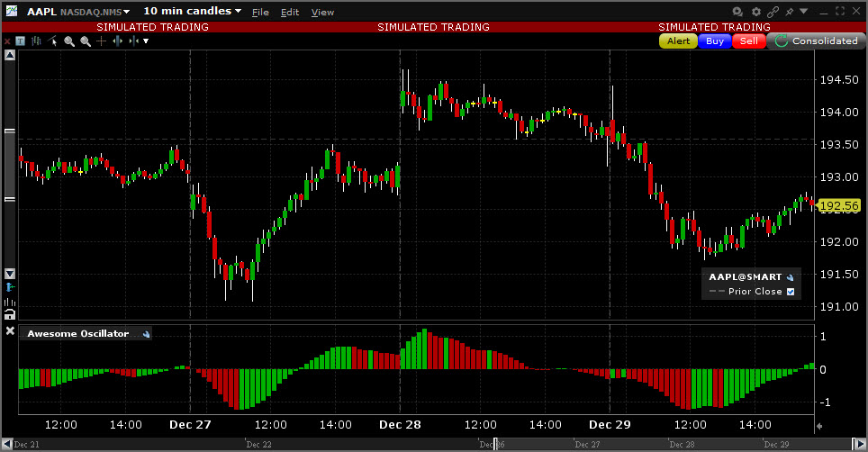Image resolution: width=868 pixels, height=452 pixels.
Task: Click the Consolidated refresh button
Action: (x=817, y=41)
